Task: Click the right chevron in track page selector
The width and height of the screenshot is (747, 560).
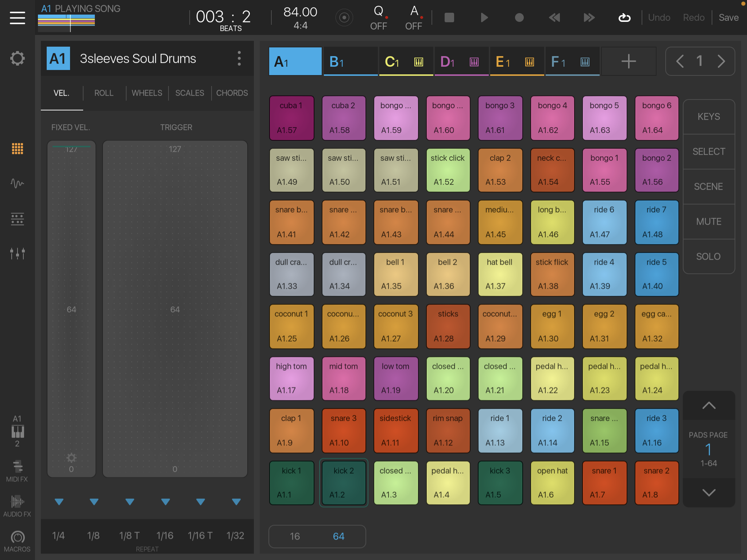Action: [x=721, y=61]
